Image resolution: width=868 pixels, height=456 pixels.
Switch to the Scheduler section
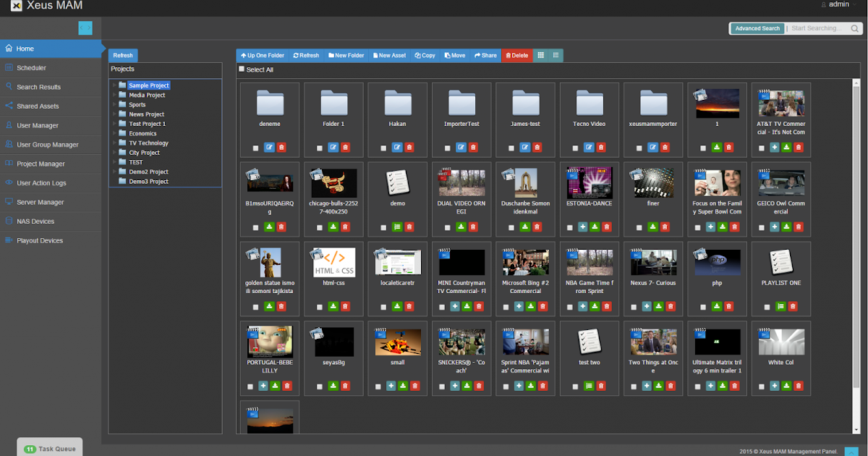(x=33, y=67)
